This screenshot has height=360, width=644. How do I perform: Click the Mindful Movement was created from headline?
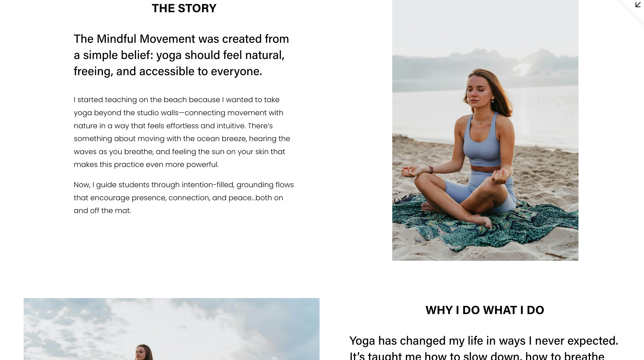(181, 55)
